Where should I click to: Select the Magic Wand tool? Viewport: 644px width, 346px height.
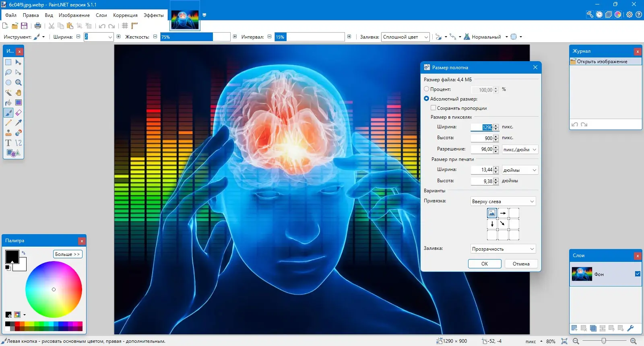click(x=8, y=93)
